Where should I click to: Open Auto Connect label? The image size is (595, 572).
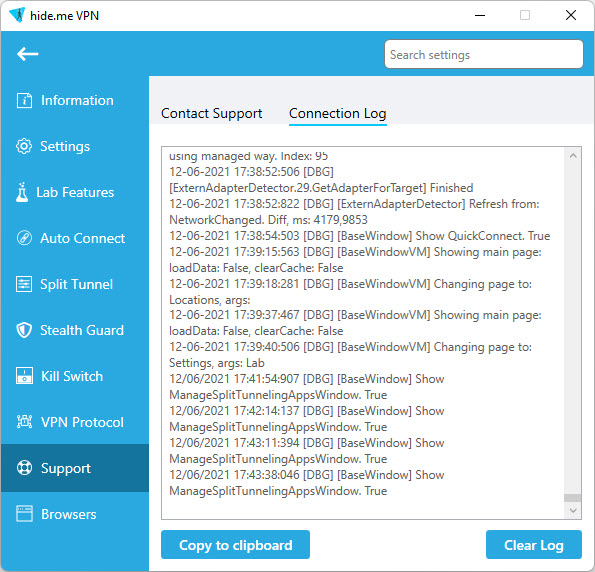tap(83, 238)
